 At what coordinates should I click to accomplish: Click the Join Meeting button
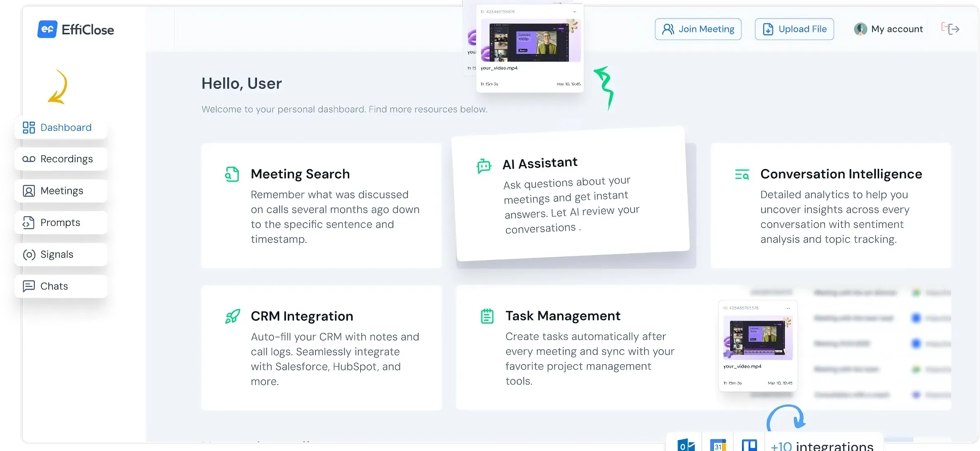click(x=698, y=29)
